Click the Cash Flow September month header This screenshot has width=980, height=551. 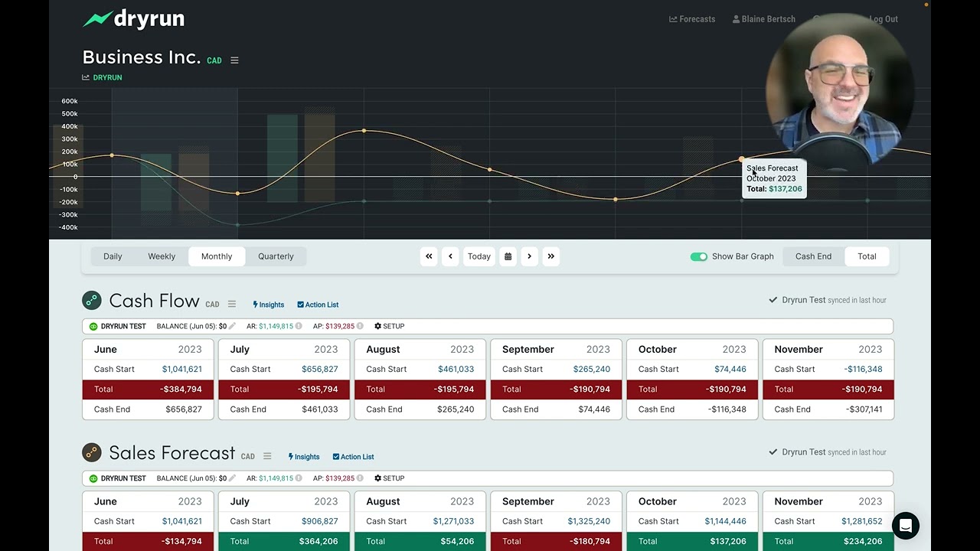(x=556, y=349)
